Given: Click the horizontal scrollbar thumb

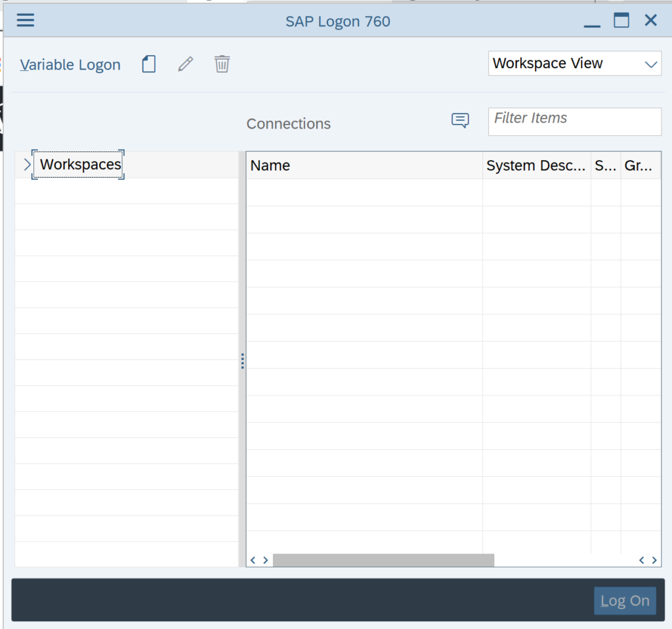Looking at the screenshot, I should (383, 560).
